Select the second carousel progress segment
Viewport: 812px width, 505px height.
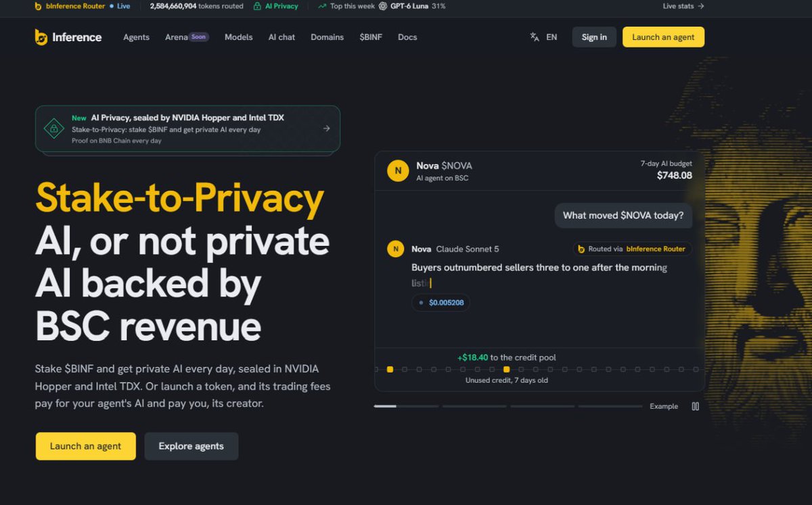pyautogui.click(x=474, y=406)
